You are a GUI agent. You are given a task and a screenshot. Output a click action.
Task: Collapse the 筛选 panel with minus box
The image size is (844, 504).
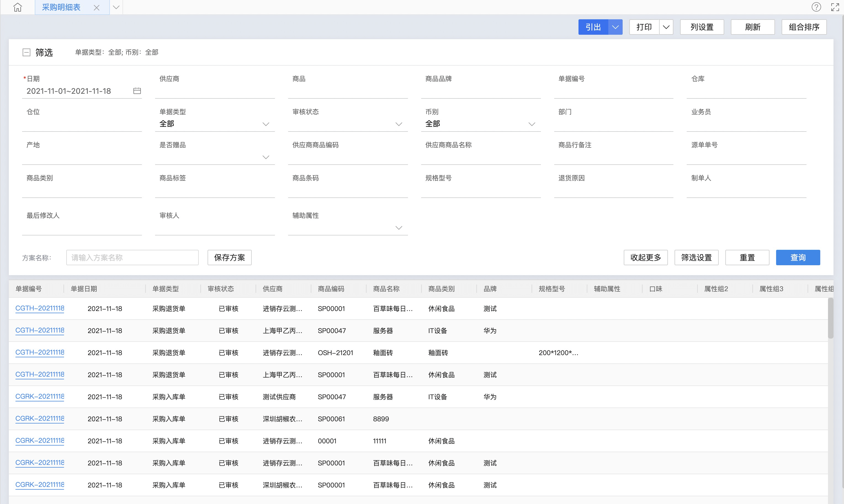pyautogui.click(x=26, y=52)
